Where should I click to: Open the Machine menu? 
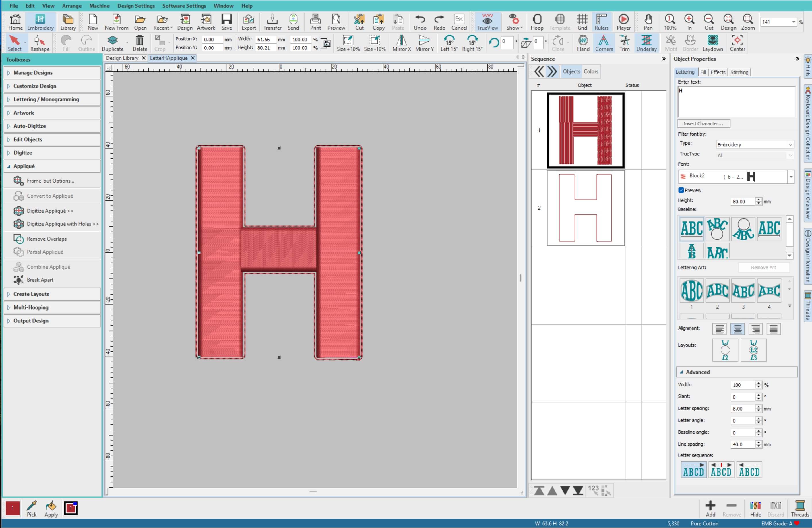(99, 6)
